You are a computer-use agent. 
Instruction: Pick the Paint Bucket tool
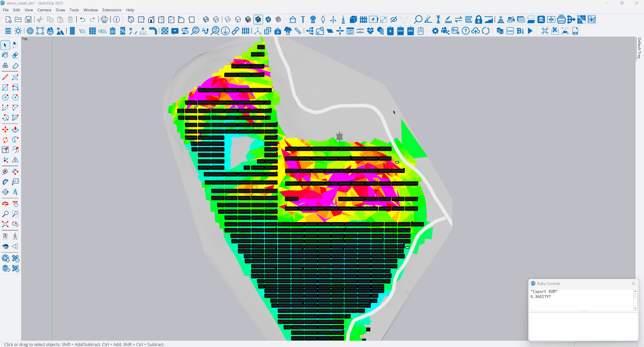point(5,55)
